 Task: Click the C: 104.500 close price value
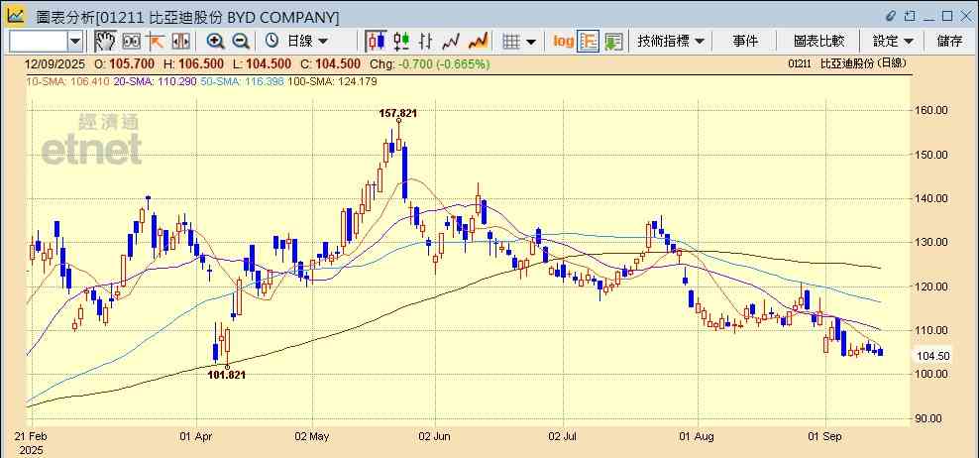click(x=330, y=63)
